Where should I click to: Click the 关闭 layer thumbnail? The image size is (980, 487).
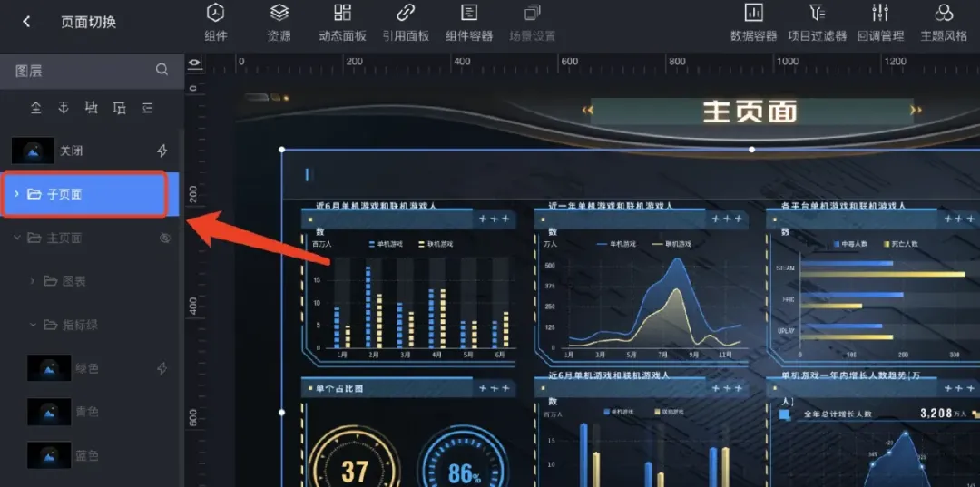tap(34, 151)
